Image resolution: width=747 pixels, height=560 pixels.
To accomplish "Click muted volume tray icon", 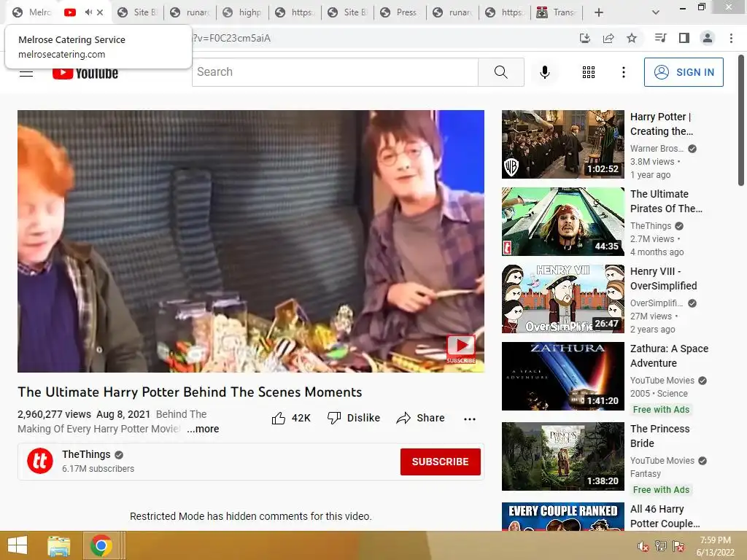I will 643,545.
